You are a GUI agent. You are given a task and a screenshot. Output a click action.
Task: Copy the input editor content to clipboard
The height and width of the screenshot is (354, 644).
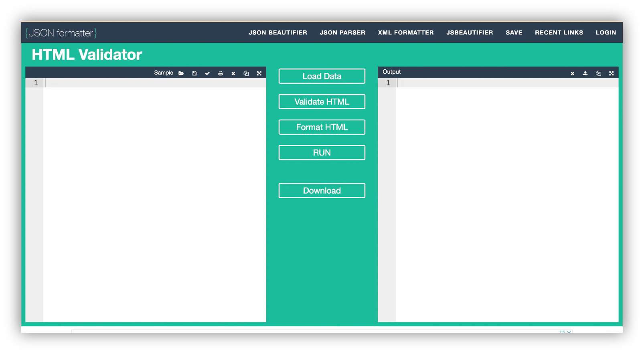click(x=246, y=73)
